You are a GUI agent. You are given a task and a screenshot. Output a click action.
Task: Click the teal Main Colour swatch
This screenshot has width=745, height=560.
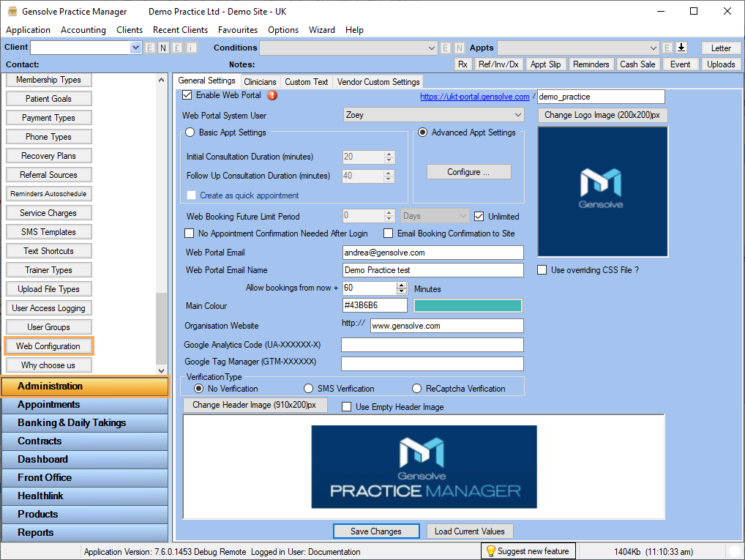click(x=468, y=306)
